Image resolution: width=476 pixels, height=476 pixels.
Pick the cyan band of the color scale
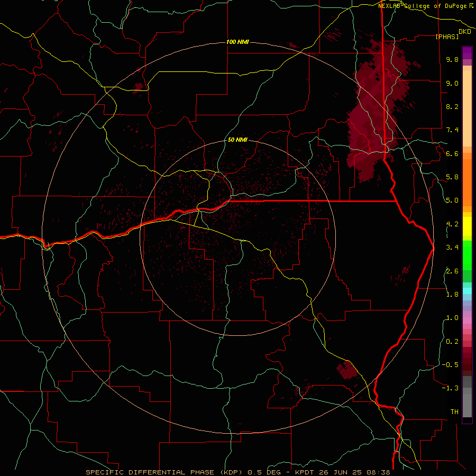467,291
